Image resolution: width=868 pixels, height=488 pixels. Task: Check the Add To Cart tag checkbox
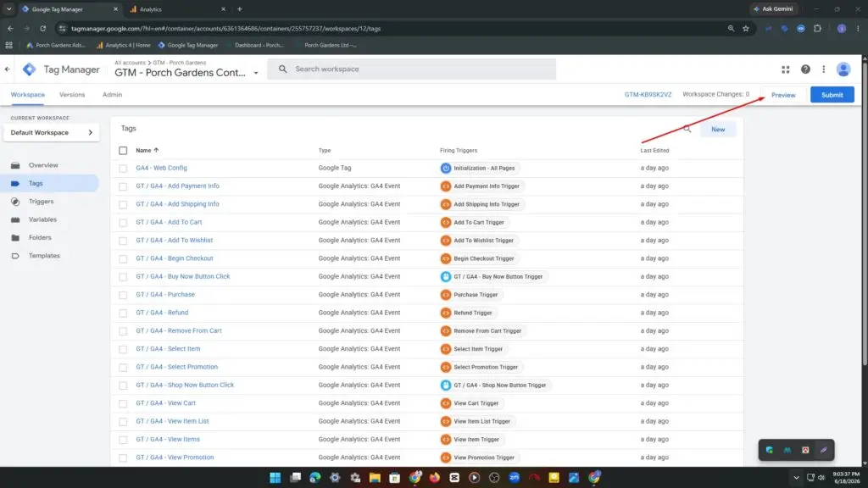click(123, 223)
